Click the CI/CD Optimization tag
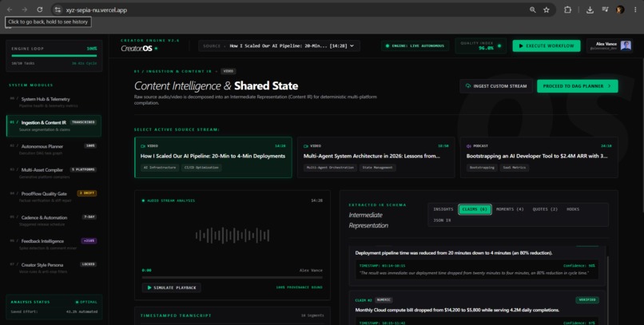Viewport: 644px width, 325px height. [201, 168]
